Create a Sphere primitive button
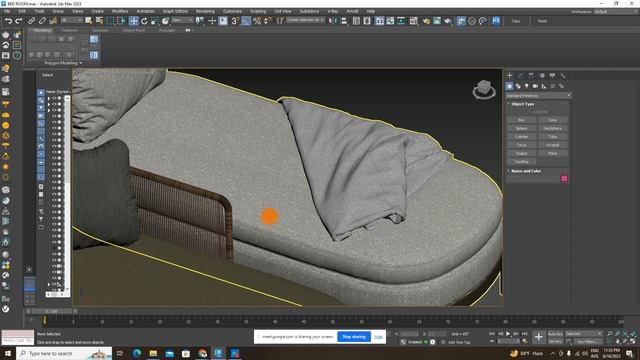This screenshot has height=360, width=640. 521,128
